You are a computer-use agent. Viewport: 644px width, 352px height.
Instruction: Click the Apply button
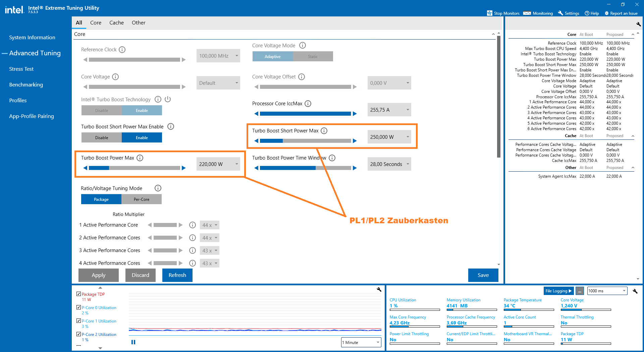[x=99, y=275]
